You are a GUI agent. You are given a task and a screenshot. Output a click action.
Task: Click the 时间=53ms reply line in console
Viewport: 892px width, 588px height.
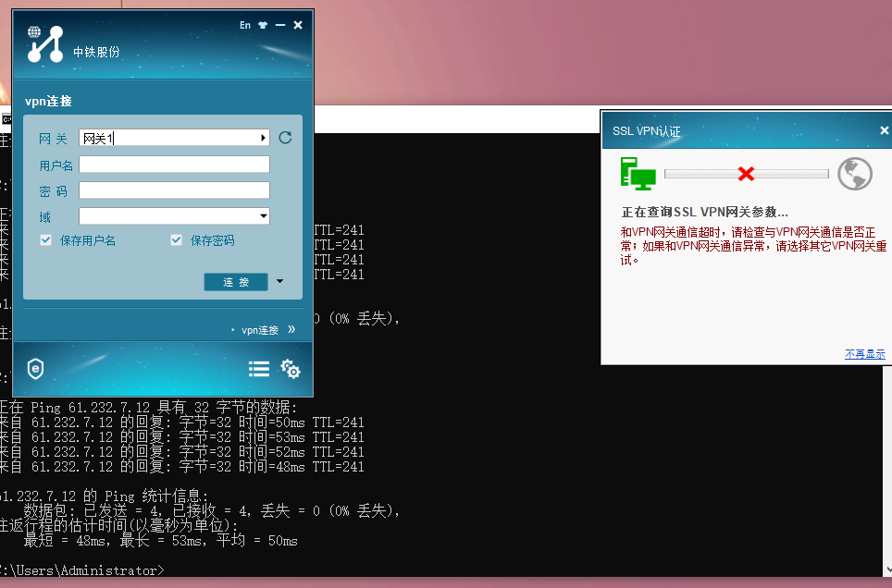181,437
